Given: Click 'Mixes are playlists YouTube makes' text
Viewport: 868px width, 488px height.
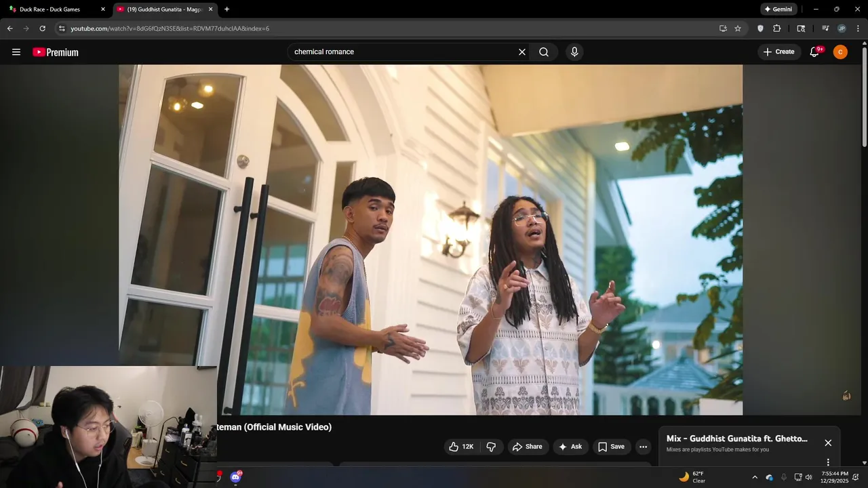Looking at the screenshot, I should point(717,449).
